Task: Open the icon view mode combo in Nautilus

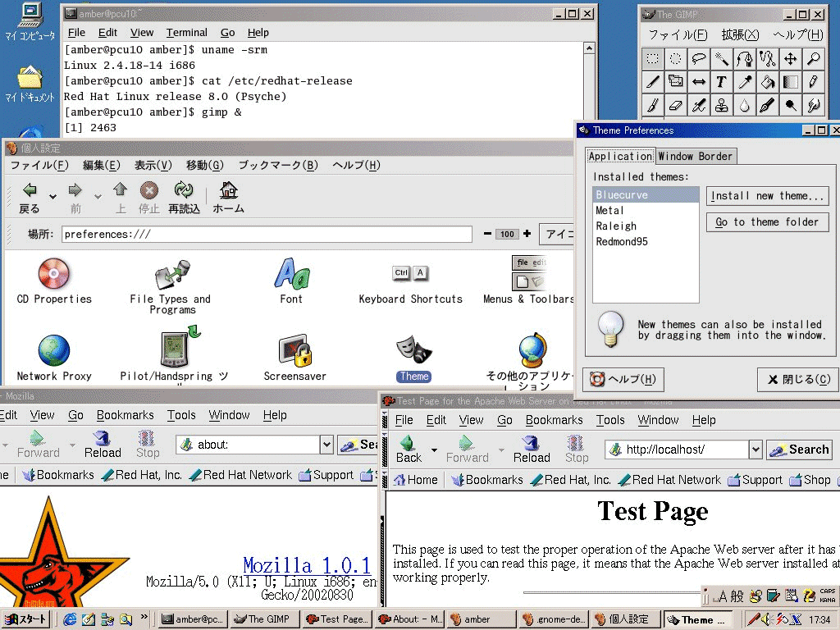Action: [557, 234]
